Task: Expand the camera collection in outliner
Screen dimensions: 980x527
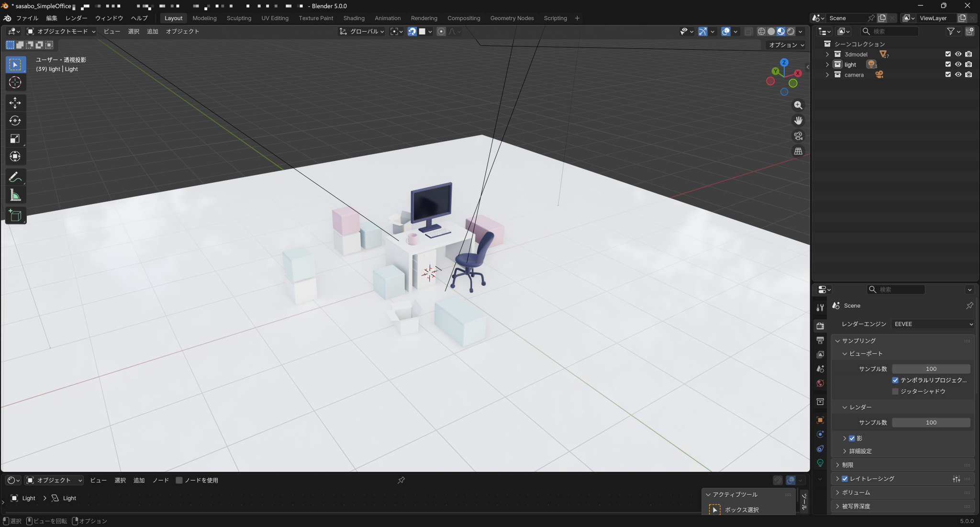Action: pos(827,75)
